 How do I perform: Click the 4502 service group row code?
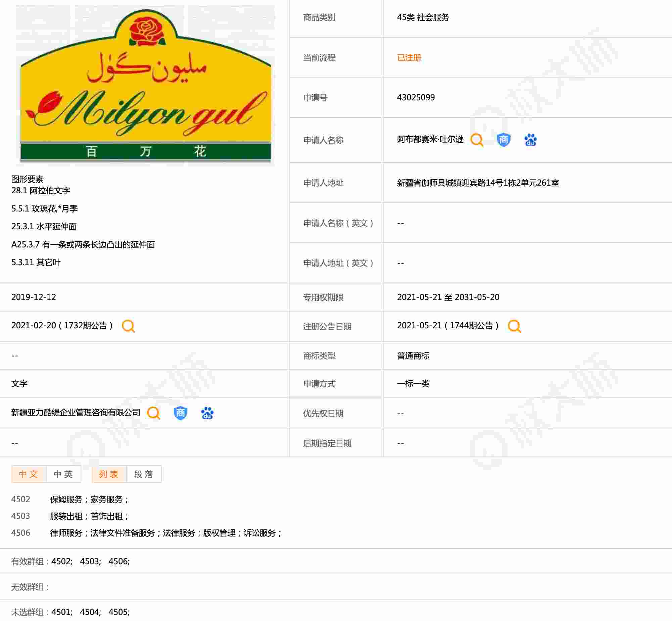(x=20, y=499)
